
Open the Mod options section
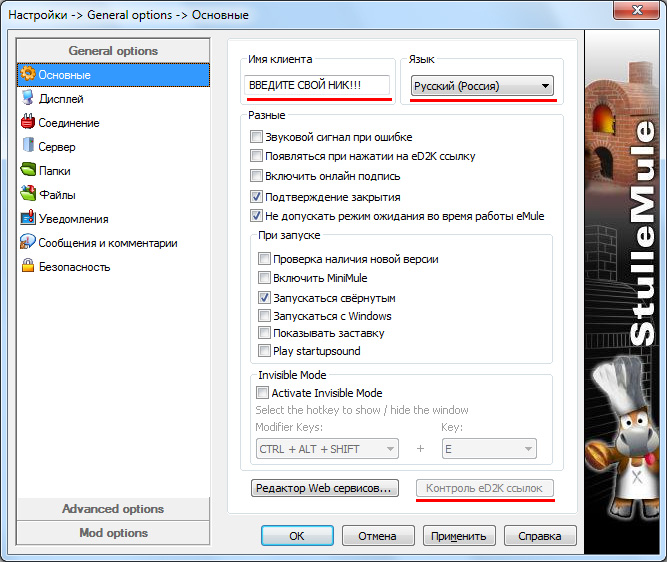pos(112,533)
